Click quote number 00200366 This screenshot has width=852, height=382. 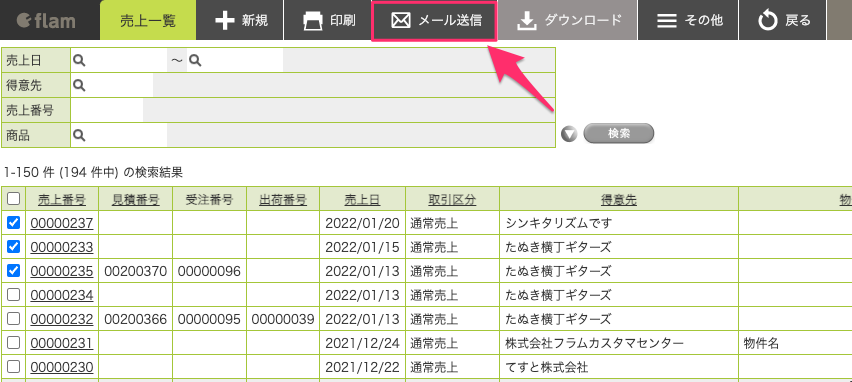click(x=135, y=319)
